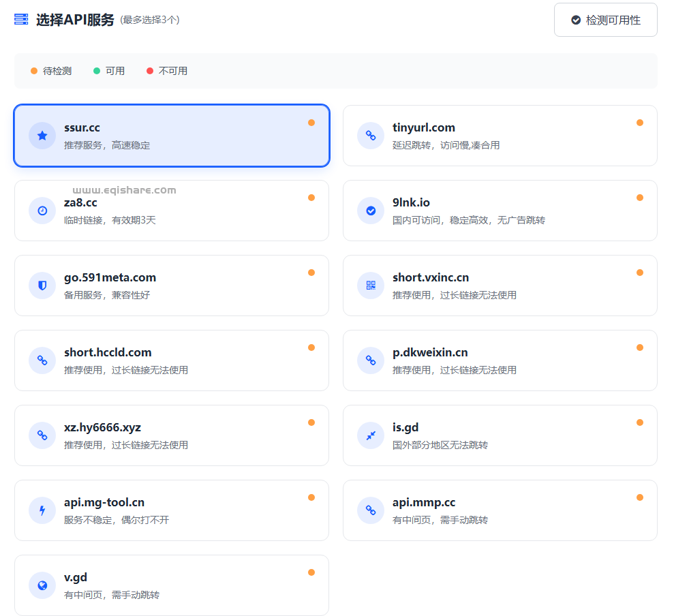Click the shield icon for go.591meta.com
This screenshot has width=674, height=616.
(x=42, y=286)
